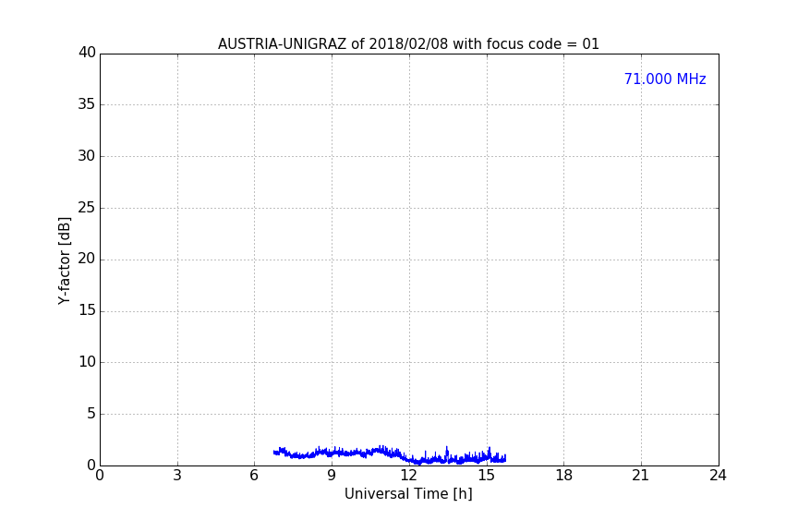Click the y-axis tick label 10
This screenshot has width=798, height=532.
[x=87, y=362]
